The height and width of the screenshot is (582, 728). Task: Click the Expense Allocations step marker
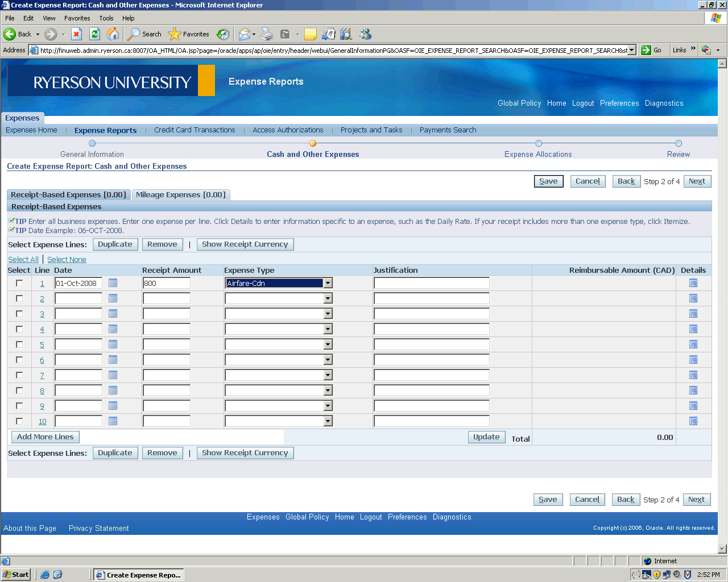[539, 143]
